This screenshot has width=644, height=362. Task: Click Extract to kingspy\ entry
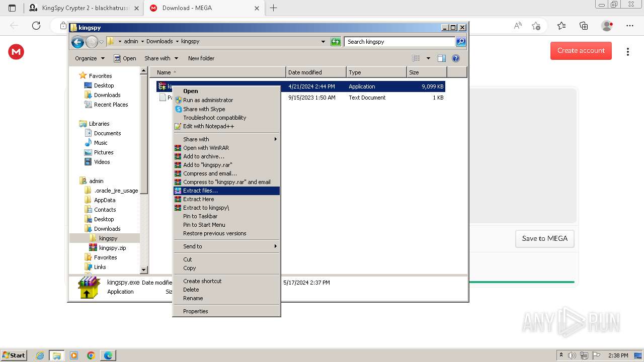pyautogui.click(x=226, y=208)
